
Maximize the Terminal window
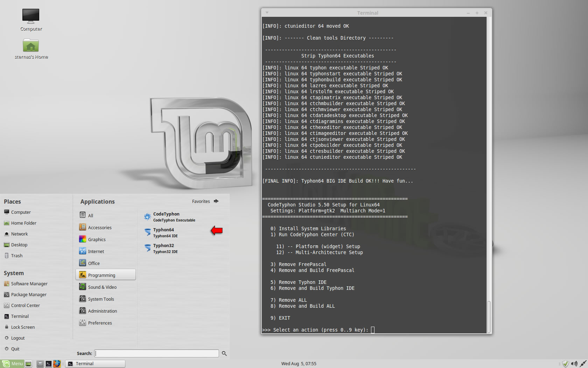pos(477,13)
